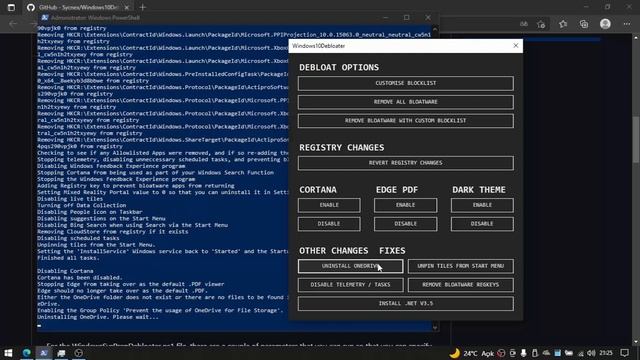Click the Install .NET V3.5 button
This screenshot has width=640, height=360.
tap(405, 304)
